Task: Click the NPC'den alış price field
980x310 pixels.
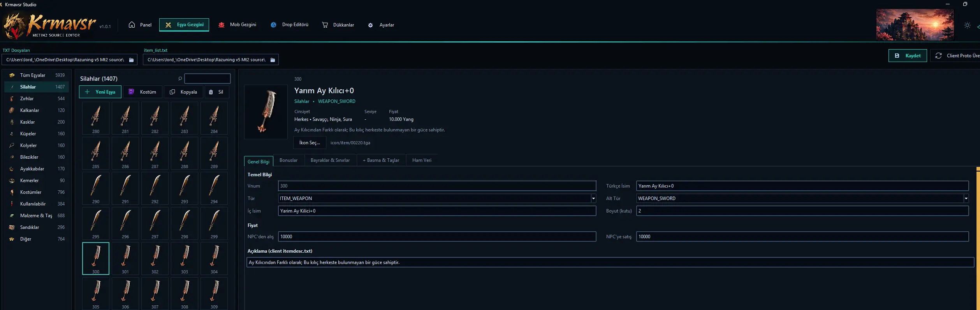Action: 437,237
